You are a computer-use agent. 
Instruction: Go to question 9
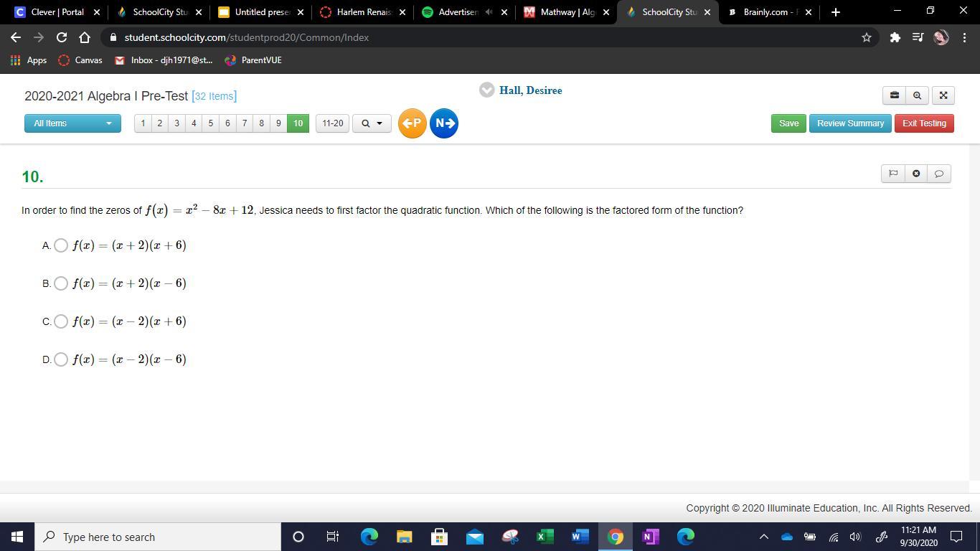click(278, 123)
